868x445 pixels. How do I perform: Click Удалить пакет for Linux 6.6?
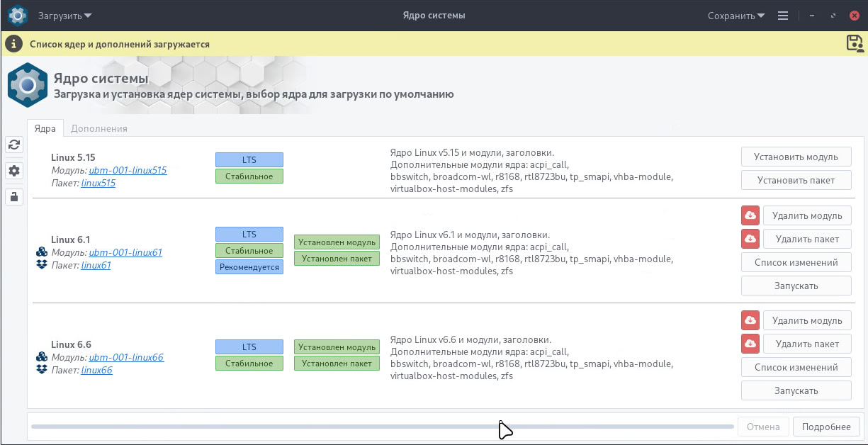[x=807, y=344]
